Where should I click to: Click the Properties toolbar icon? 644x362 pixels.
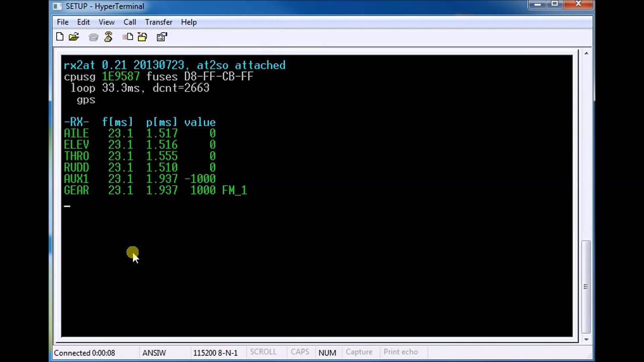[x=162, y=37]
